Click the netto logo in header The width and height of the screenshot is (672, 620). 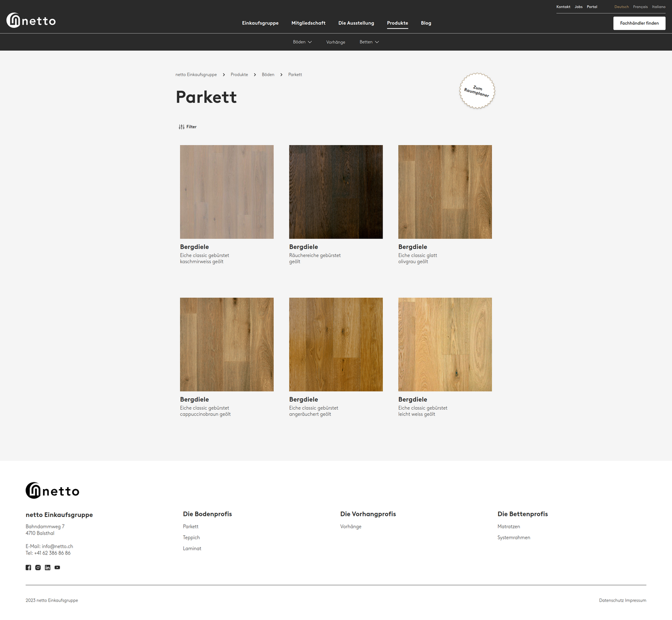[x=31, y=21]
